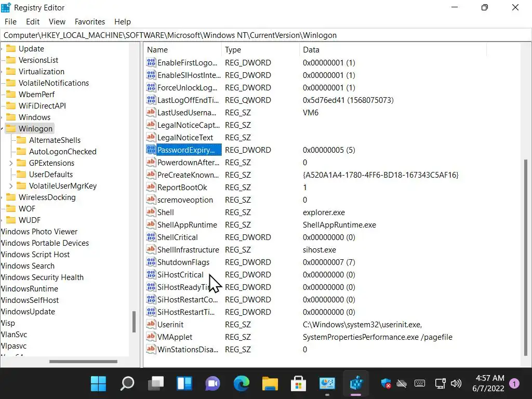
Task: Click the string icon of LegalNoticeCapt value
Action: [x=151, y=125]
